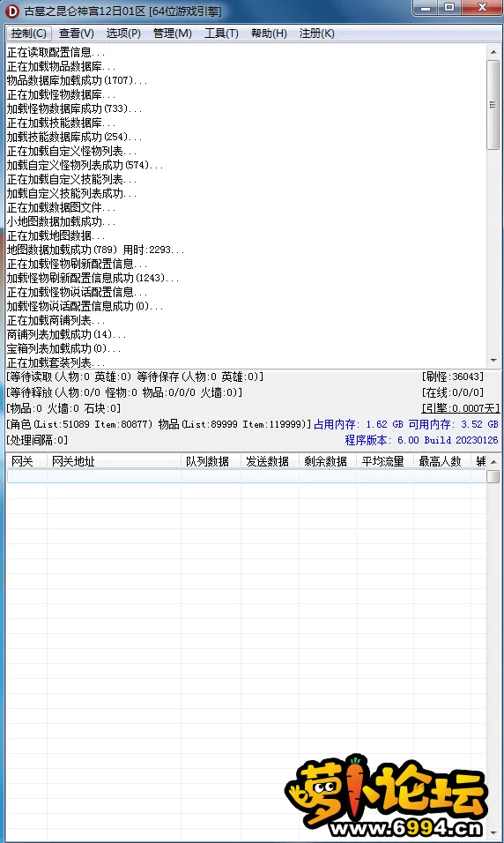
Task: Open the 控制(C) menu
Action: pos(29,34)
